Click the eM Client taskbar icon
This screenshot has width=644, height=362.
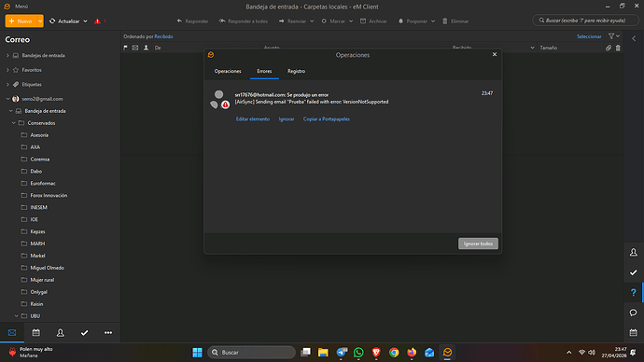pyautogui.click(x=447, y=352)
